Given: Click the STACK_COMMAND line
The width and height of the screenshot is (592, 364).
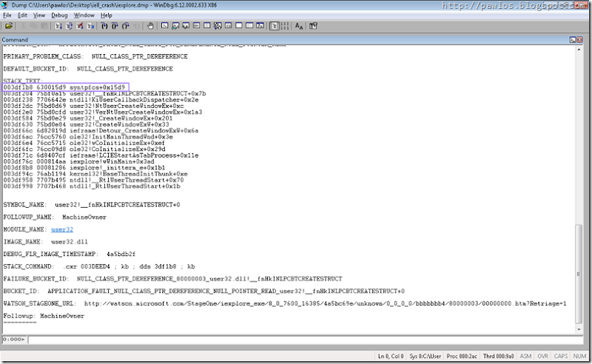Looking at the screenshot, I should point(99,266).
